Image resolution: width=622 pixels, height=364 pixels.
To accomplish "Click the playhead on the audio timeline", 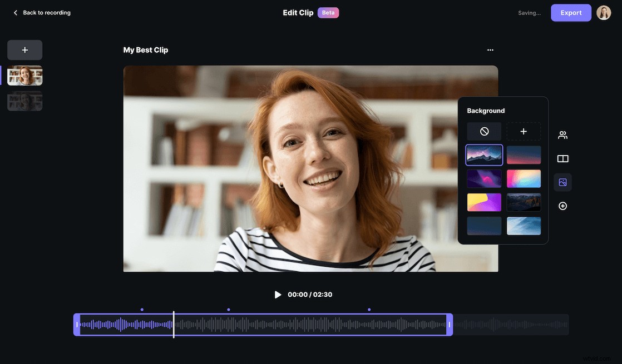I will point(174,323).
